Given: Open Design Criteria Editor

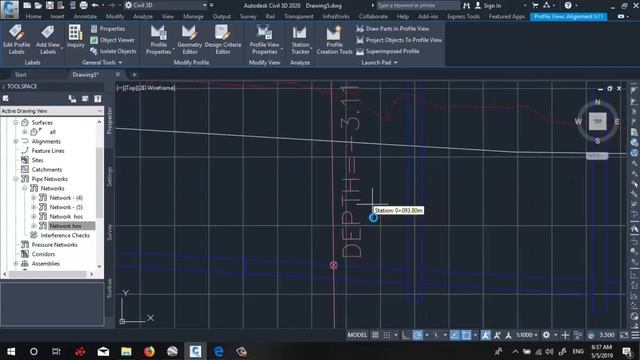Looking at the screenshot, I should [223, 40].
